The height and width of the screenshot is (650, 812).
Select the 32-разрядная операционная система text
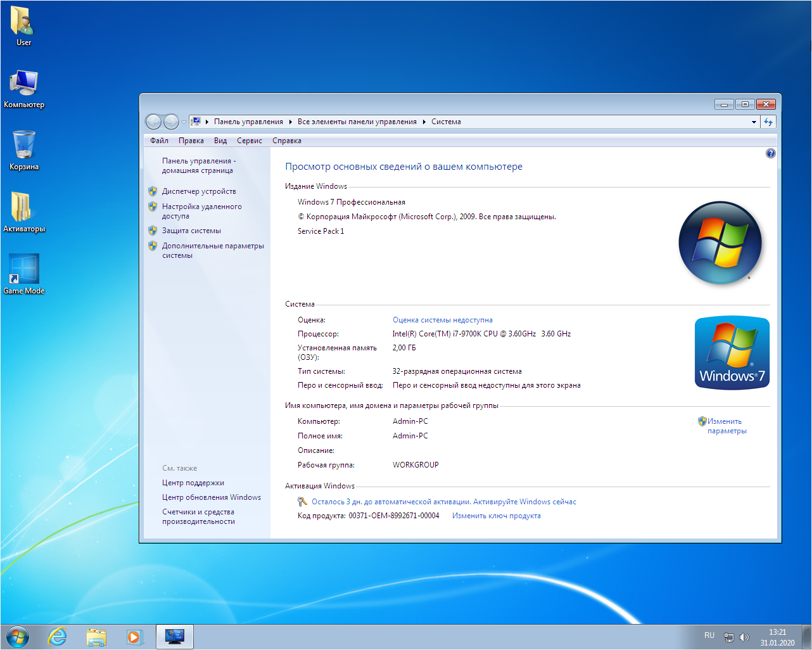coord(457,371)
